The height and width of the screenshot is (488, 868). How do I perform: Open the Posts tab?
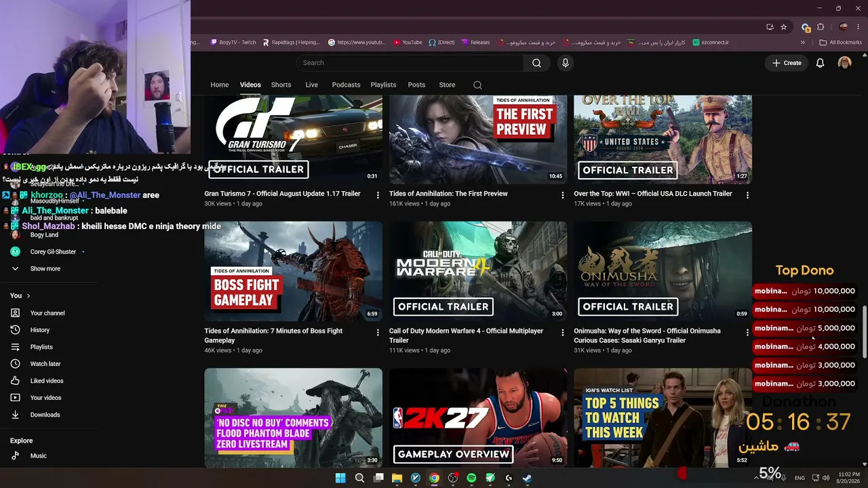pos(416,85)
